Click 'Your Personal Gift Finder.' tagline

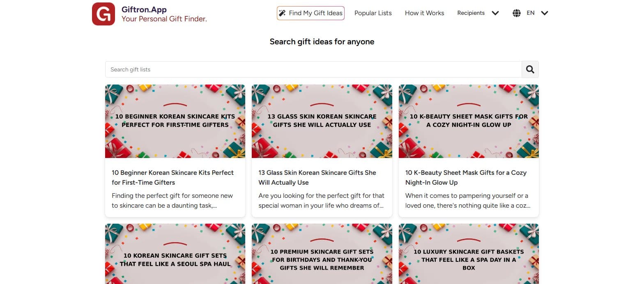pos(164,19)
